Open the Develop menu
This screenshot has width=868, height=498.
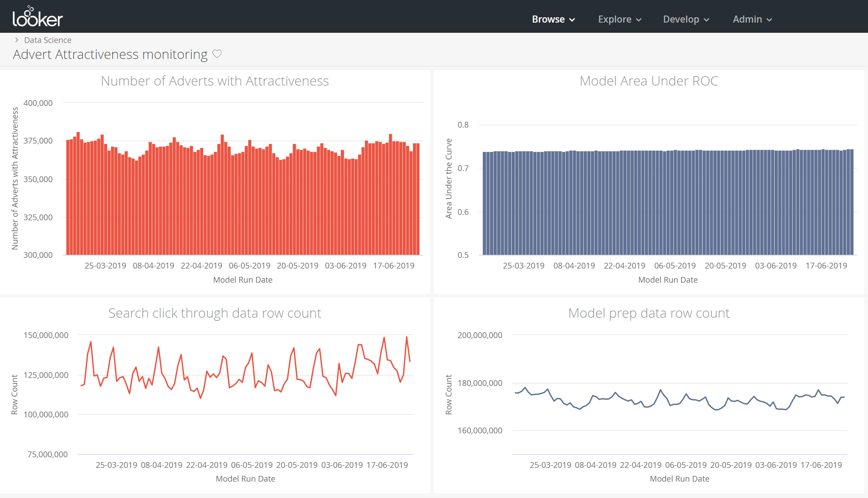[686, 19]
